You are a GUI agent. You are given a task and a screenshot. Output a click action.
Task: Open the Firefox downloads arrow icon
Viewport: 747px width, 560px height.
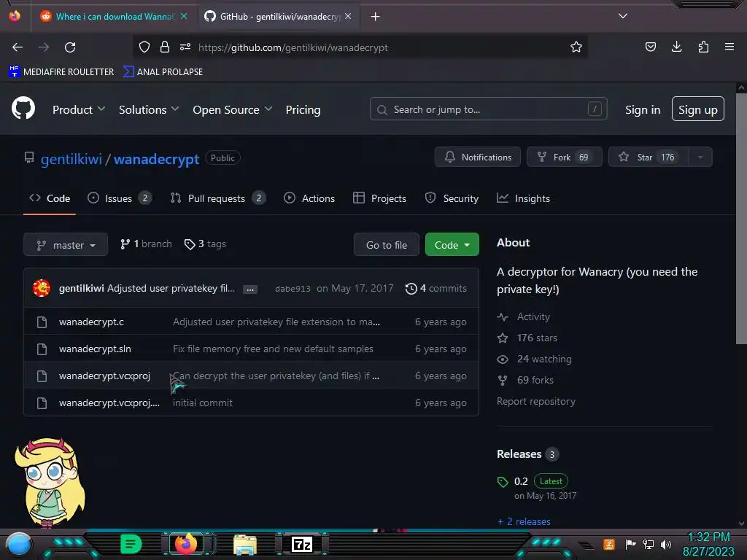click(x=676, y=47)
